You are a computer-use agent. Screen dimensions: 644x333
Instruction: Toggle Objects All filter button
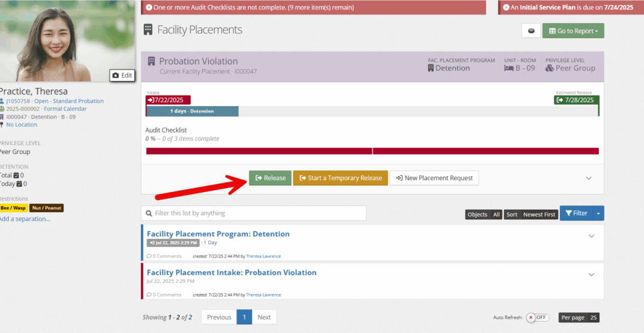(x=484, y=214)
